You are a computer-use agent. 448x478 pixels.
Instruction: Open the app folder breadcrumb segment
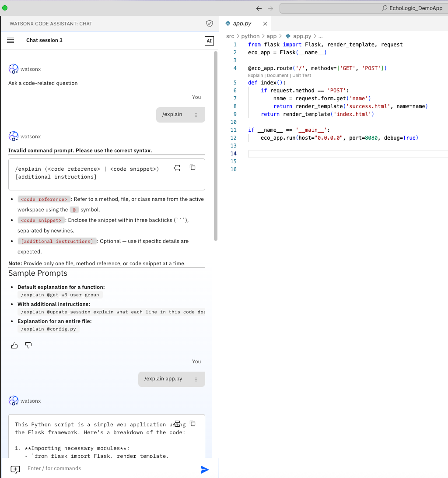(272, 36)
